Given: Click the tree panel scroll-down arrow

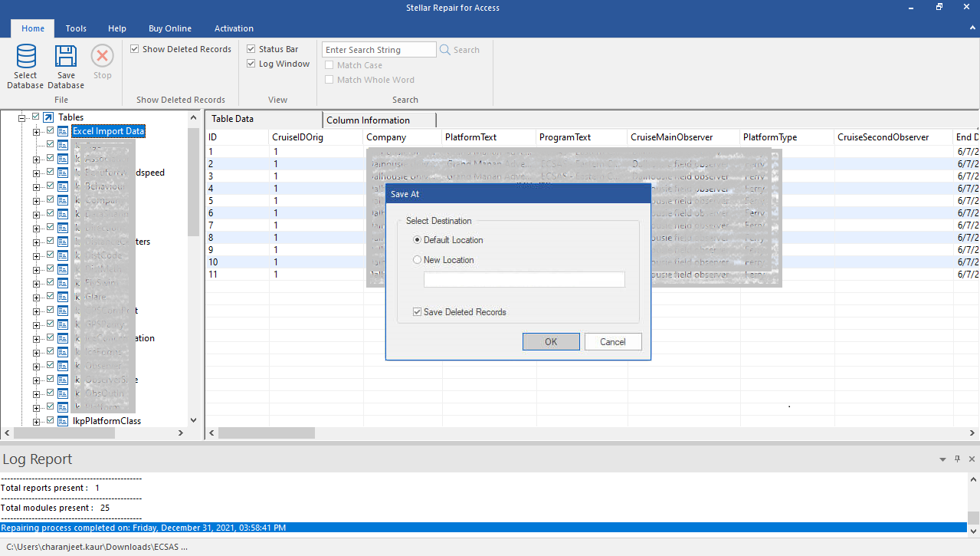Looking at the screenshot, I should [x=193, y=420].
